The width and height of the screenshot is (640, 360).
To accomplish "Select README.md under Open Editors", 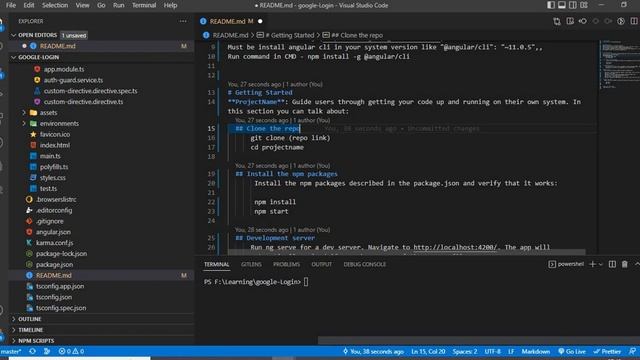I will (x=57, y=46).
